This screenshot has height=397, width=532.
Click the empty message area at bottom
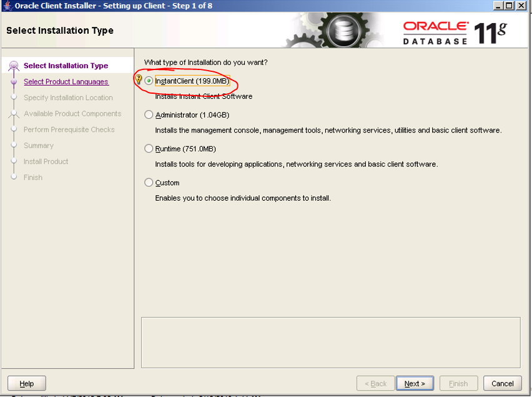pos(330,342)
